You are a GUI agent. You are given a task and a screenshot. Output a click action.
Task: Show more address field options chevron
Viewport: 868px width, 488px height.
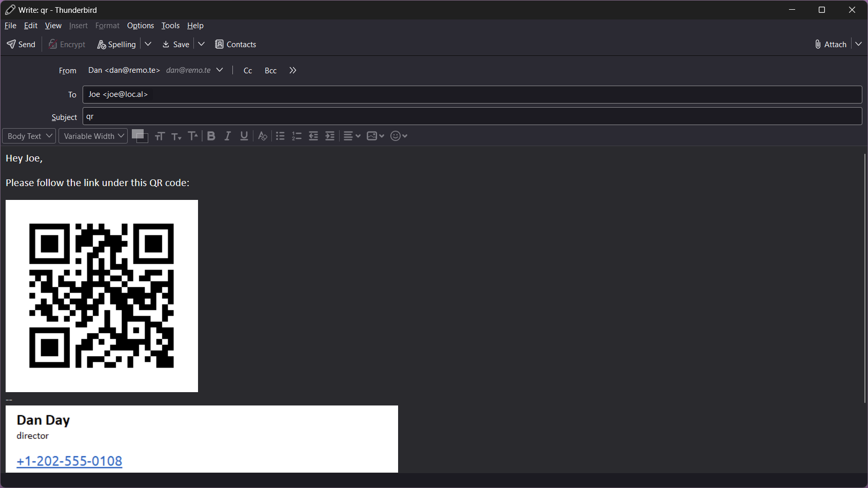(x=293, y=70)
